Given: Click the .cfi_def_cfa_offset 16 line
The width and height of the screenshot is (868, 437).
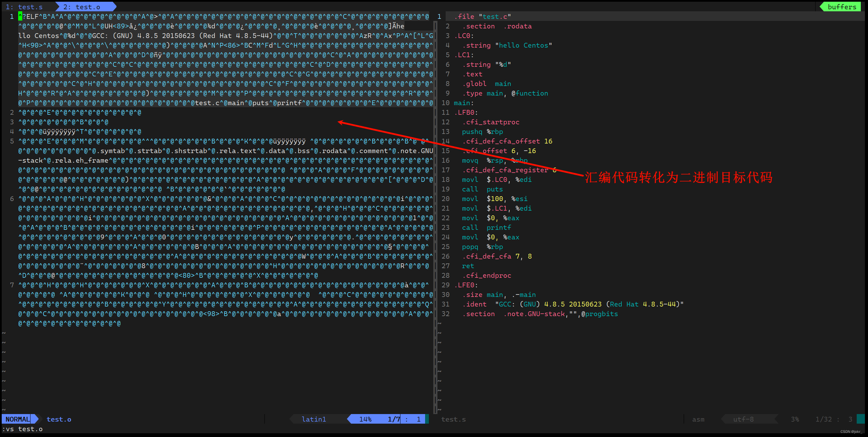Looking at the screenshot, I should [507, 141].
